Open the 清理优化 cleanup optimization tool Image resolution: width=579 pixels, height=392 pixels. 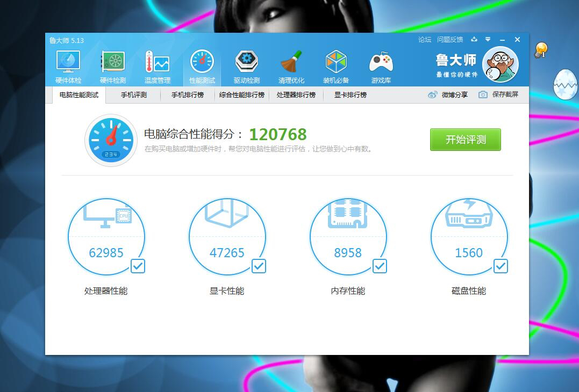click(291, 64)
